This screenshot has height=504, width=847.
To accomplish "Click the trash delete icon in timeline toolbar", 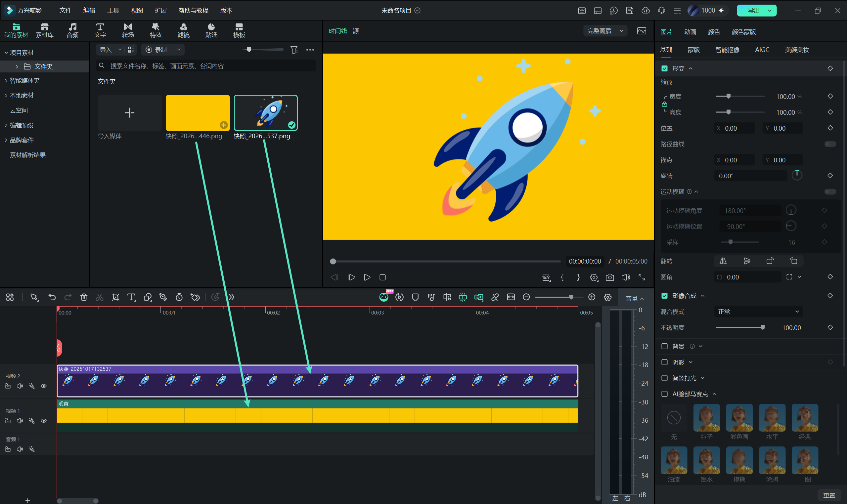I will pos(84,297).
